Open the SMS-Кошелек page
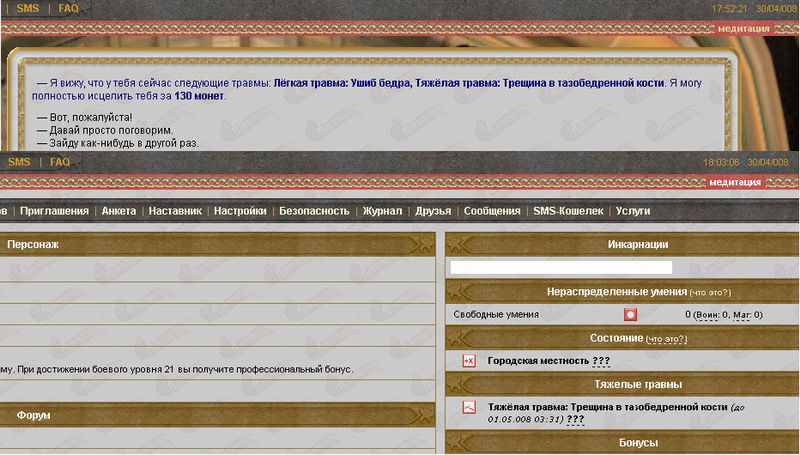The image size is (800, 455). tap(568, 211)
